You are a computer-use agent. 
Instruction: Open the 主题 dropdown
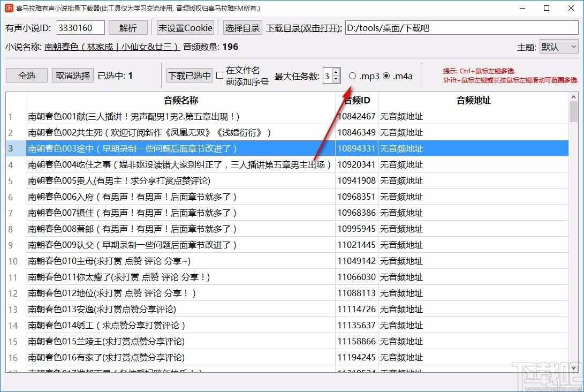(x=559, y=47)
